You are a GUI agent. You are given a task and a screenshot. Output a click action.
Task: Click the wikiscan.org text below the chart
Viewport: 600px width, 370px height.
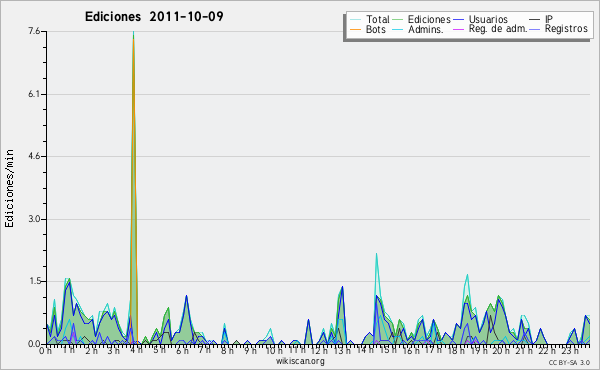coord(300,361)
